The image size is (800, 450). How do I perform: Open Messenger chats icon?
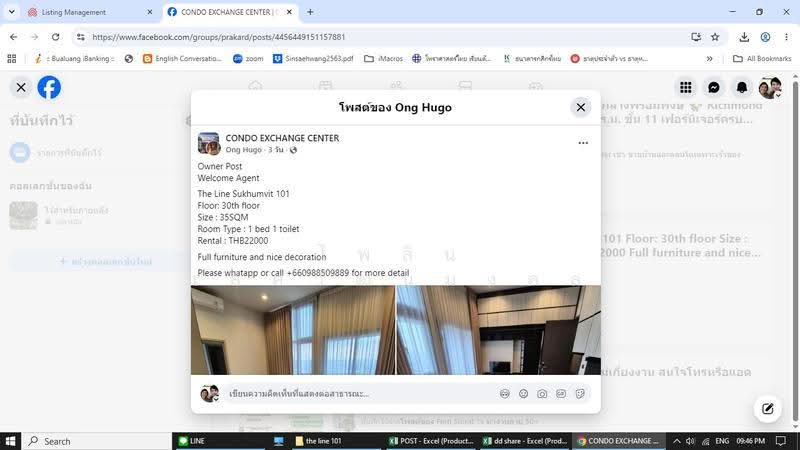pos(714,87)
